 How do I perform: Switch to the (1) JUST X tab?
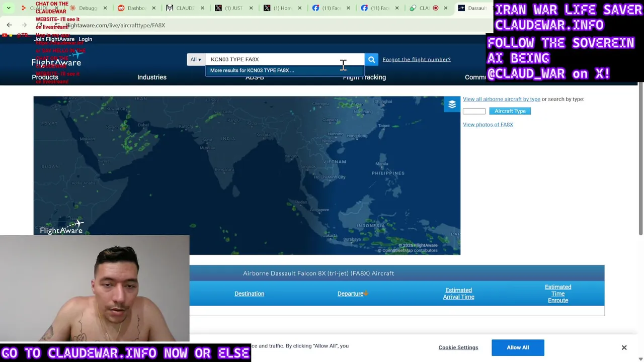[x=229, y=8]
